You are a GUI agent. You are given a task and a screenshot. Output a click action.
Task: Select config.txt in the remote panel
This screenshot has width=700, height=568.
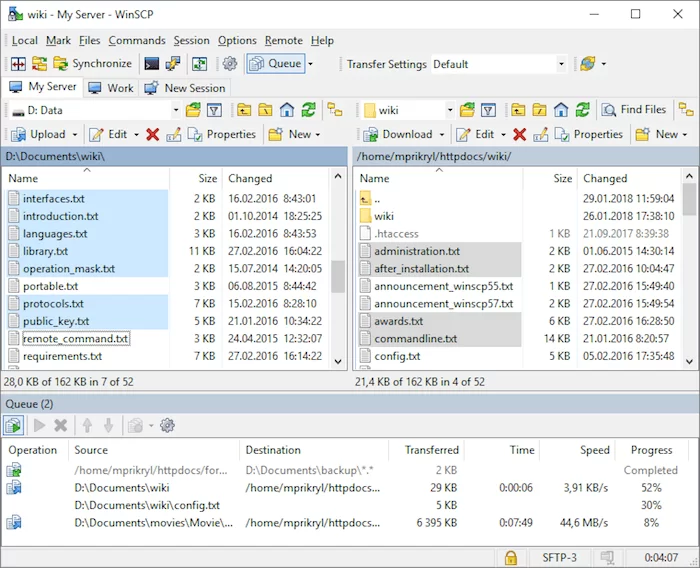(397, 356)
